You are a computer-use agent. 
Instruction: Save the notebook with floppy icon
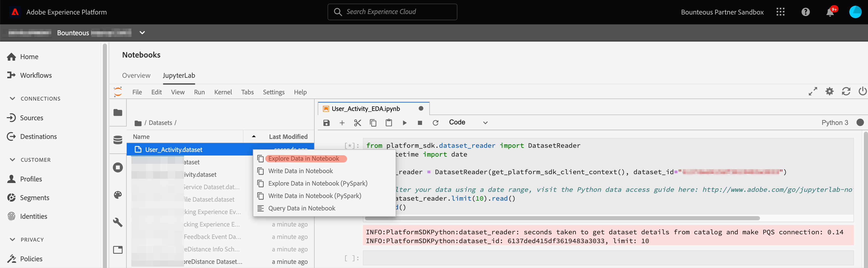point(326,123)
